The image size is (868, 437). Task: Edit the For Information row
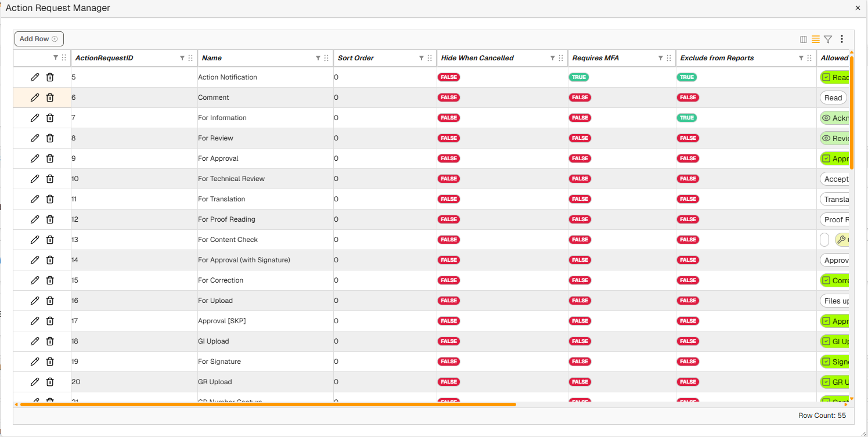click(x=35, y=118)
